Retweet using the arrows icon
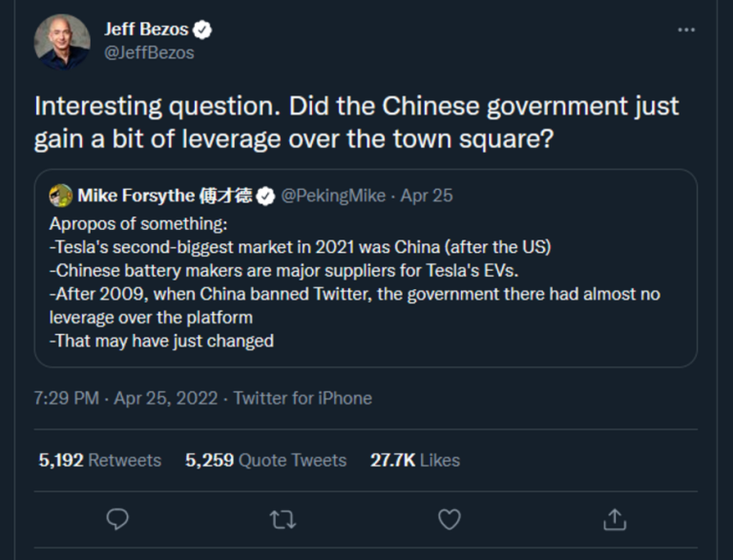733x560 pixels. (283, 519)
